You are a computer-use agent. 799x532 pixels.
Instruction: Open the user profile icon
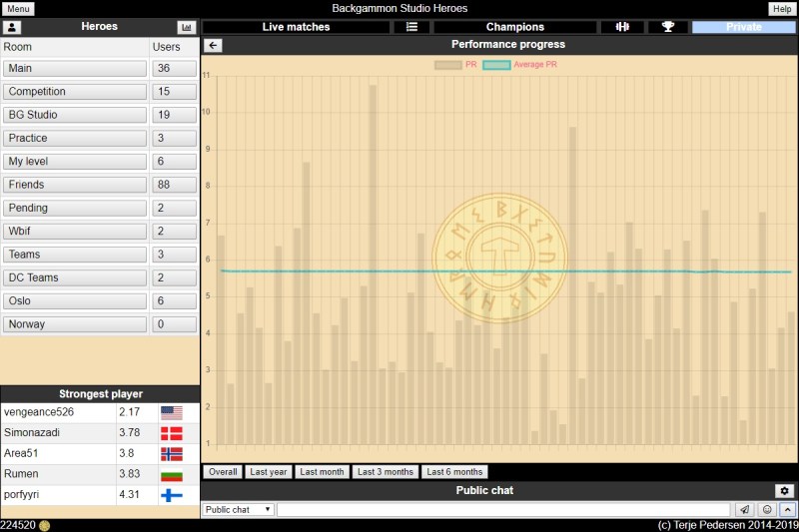click(x=11, y=27)
